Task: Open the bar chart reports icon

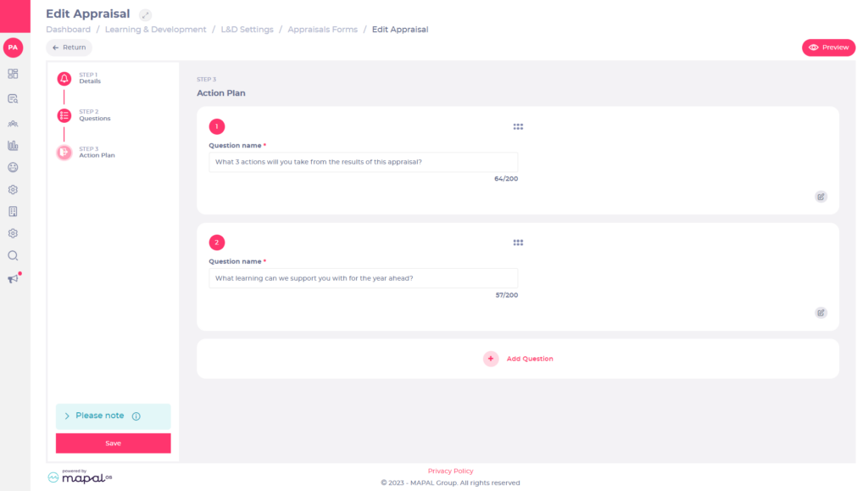Action: tap(13, 146)
